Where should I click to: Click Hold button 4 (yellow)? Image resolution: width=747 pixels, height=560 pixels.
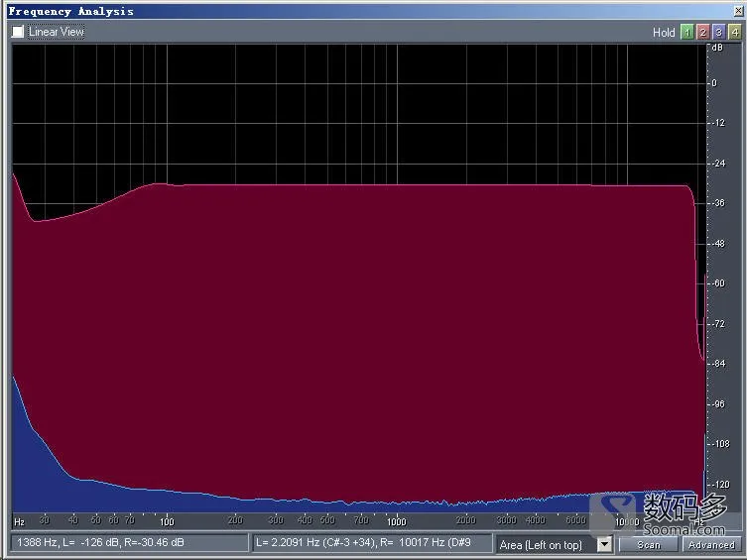click(735, 33)
